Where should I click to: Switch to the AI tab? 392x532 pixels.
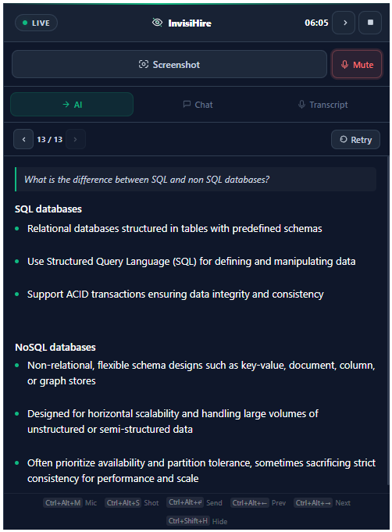[72, 105]
